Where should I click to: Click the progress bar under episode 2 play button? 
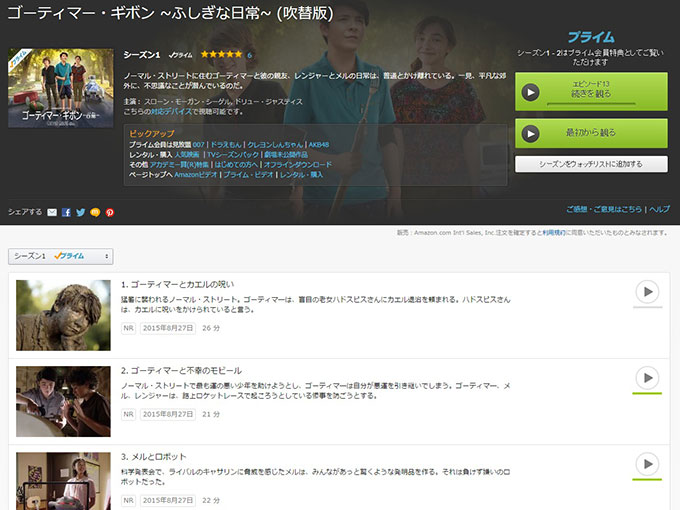647,393
